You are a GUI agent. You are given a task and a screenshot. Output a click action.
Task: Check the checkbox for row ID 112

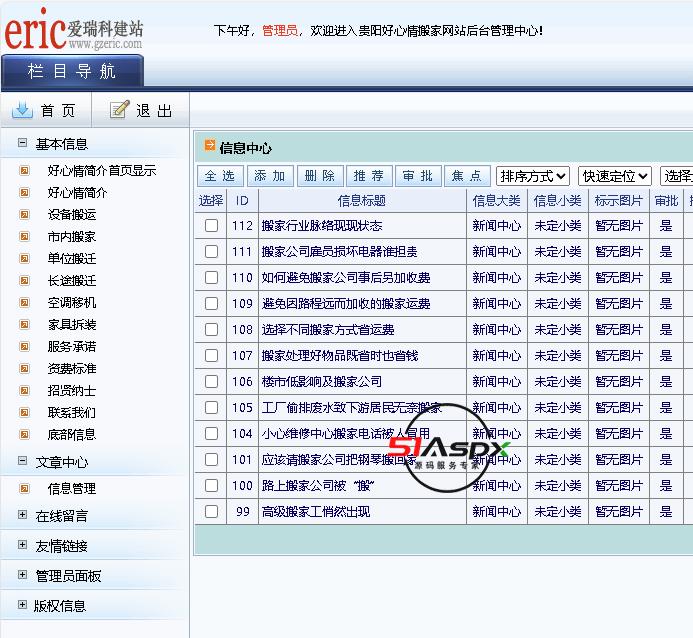click(211, 226)
